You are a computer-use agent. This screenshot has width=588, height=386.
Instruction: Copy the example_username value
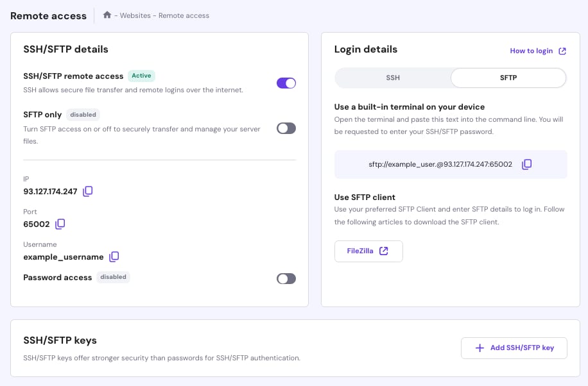pyautogui.click(x=114, y=256)
